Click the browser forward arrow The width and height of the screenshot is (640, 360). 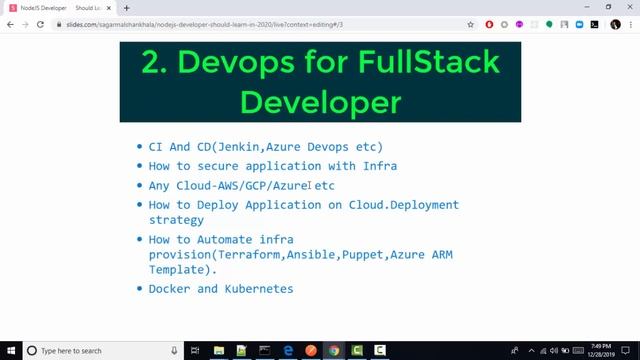(25, 24)
